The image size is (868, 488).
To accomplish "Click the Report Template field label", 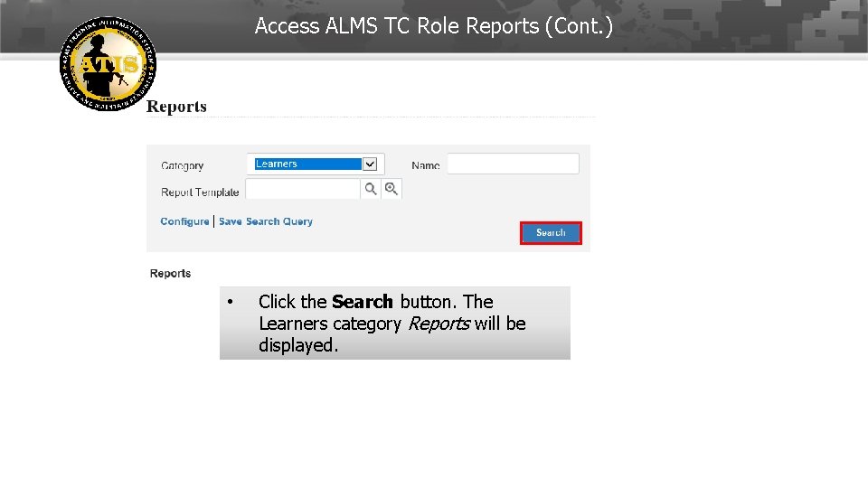I will (200, 192).
